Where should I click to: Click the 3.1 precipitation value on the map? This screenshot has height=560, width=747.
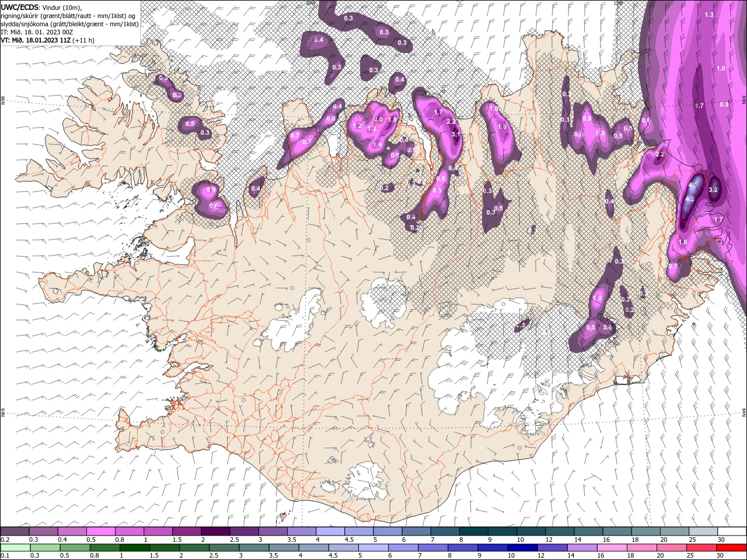coord(456,134)
